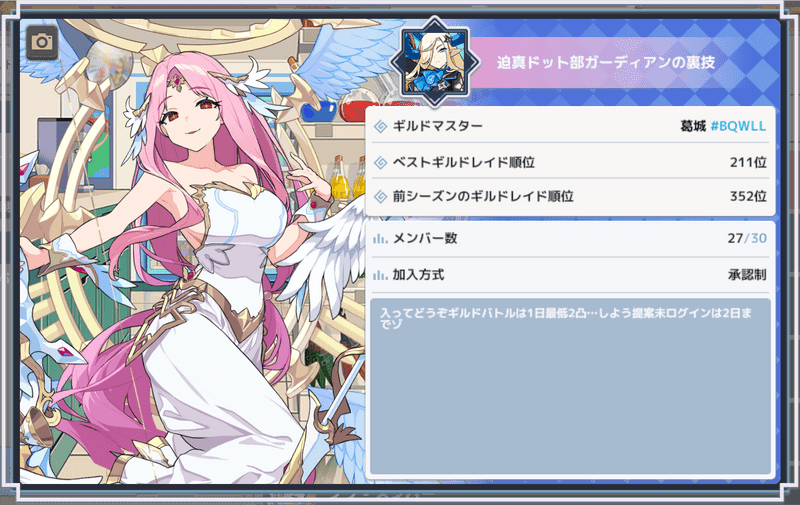Click the diamond icon beside ギルドマスター
Image resolution: width=800 pixels, height=505 pixels.
pyautogui.click(x=381, y=126)
